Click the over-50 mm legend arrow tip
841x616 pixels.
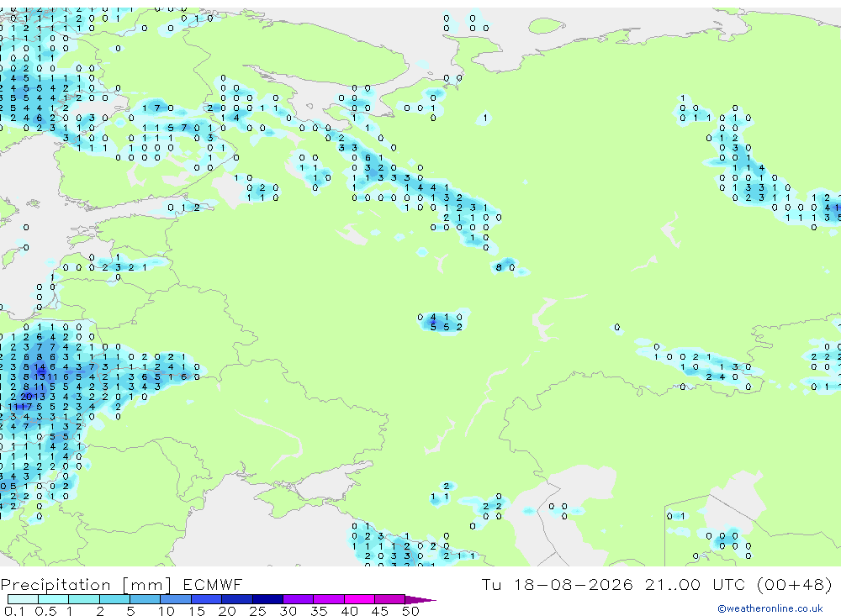pos(420,599)
